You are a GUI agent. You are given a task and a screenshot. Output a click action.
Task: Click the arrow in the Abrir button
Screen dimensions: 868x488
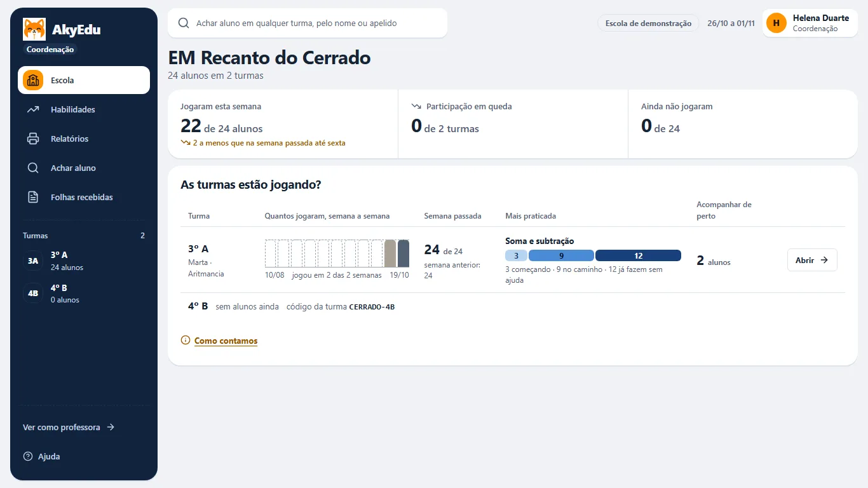(824, 260)
